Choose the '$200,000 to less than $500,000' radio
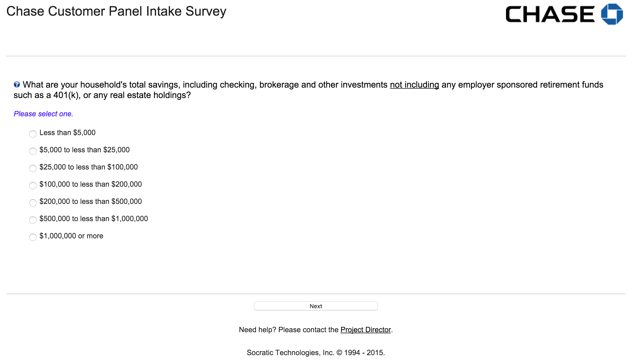Screen dimensions: 635x364 [33, 203]
